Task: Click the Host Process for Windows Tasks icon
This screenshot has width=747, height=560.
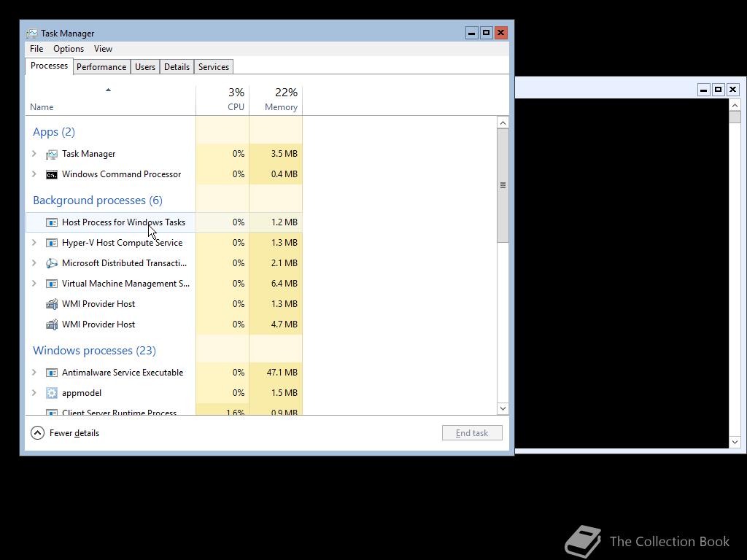Action: click(52, 222)
